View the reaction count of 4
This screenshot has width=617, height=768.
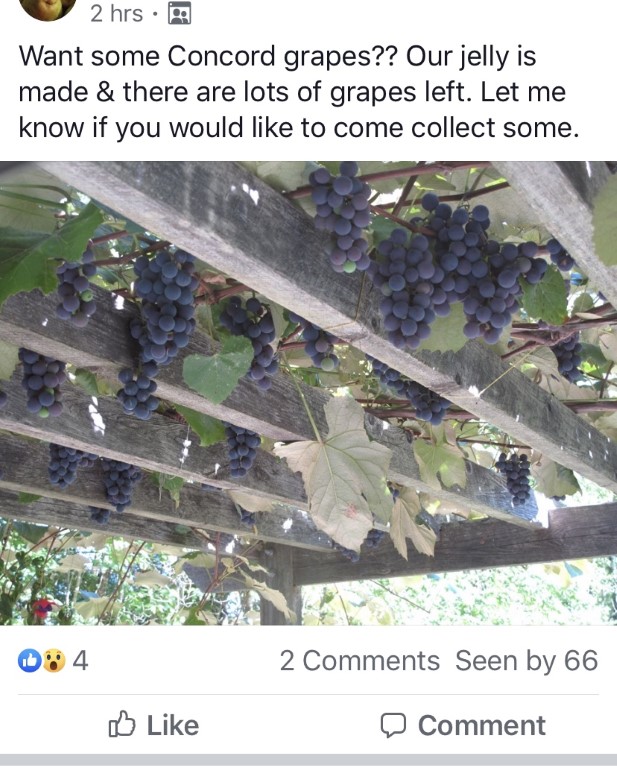click(x=80, y=660)
